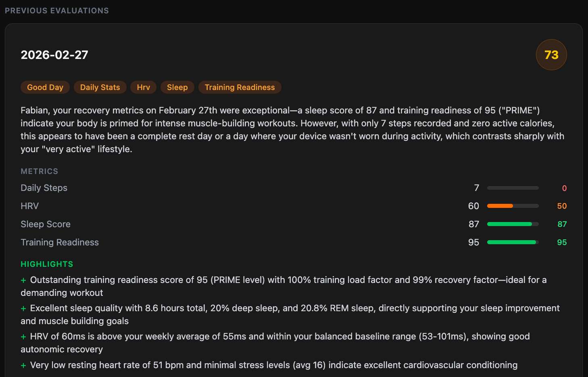Click plus icon beside Outstanding training readiness highlight
Viewport: 588px width, 377px height.
pyautogui.click(x=23, y=281)
